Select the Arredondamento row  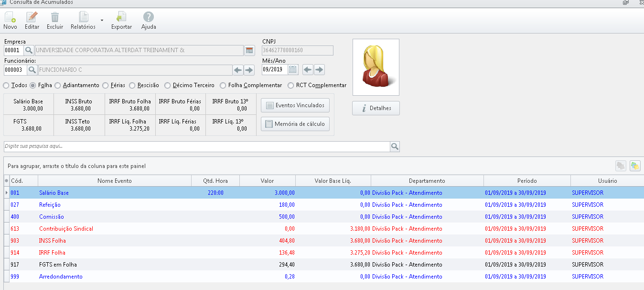(x=323, y=277)
